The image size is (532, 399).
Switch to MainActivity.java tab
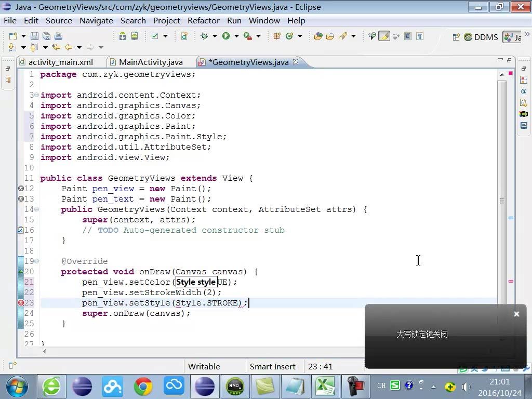150,62
